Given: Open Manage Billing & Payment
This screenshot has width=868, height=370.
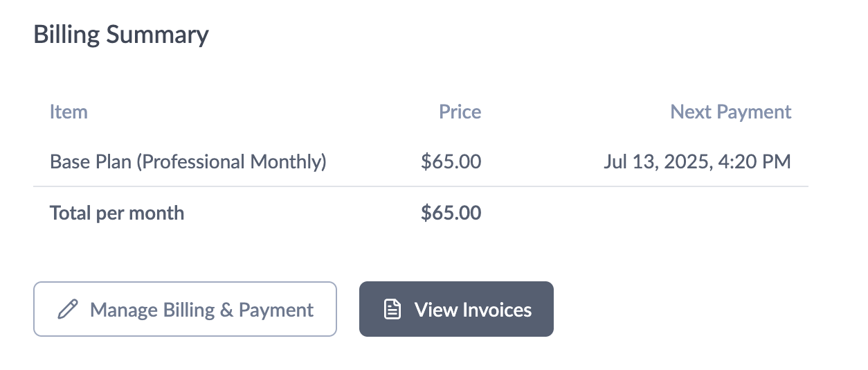Looking at the screenshot, I should [185, 309].
